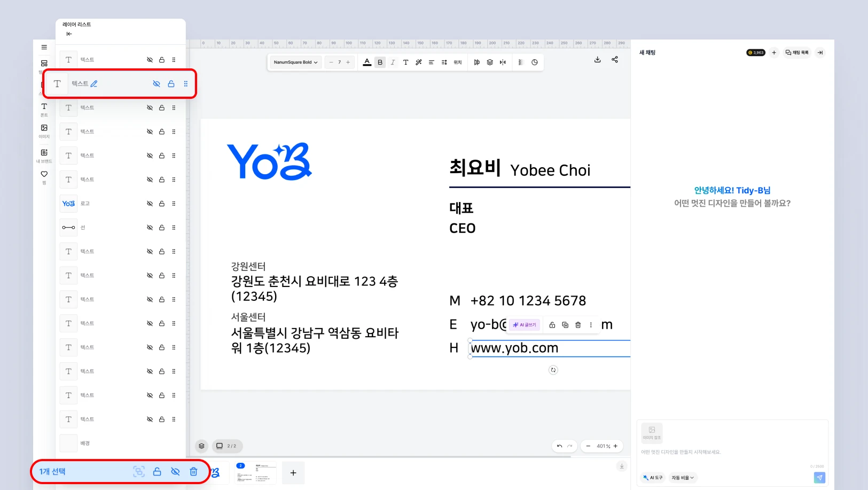Click the rotate handle below www.yob.com
Screen dimensions: 868x490
point(553,370)
